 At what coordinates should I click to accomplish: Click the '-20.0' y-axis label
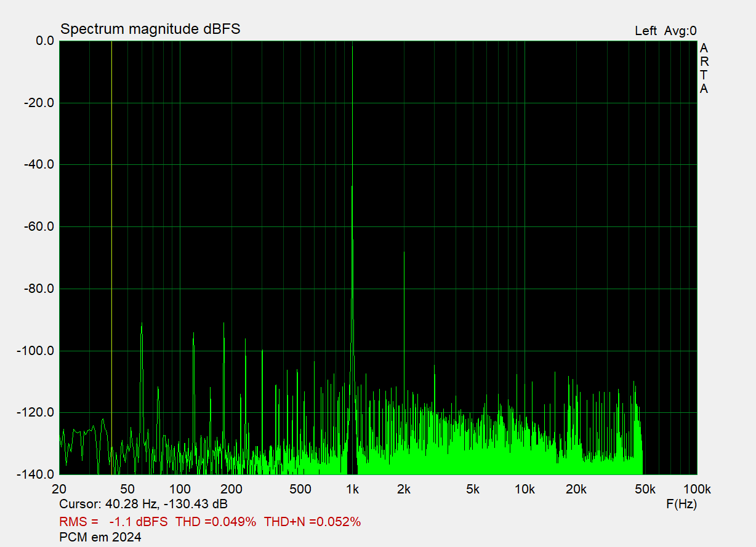point(39,103)
